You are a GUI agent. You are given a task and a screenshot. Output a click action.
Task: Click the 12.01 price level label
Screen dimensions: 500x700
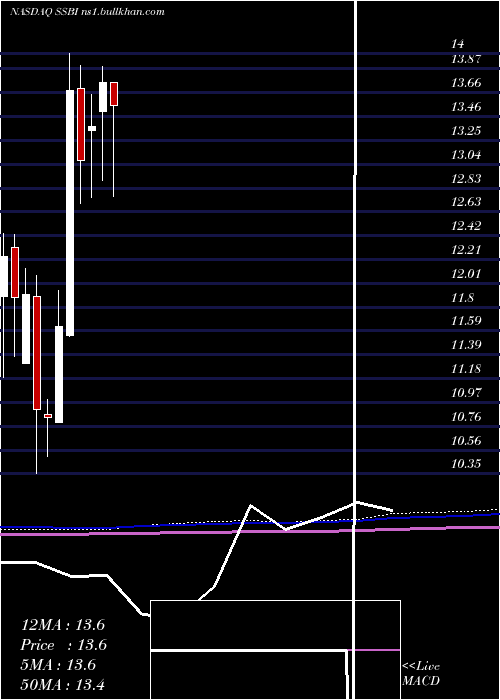coord(466,274)
